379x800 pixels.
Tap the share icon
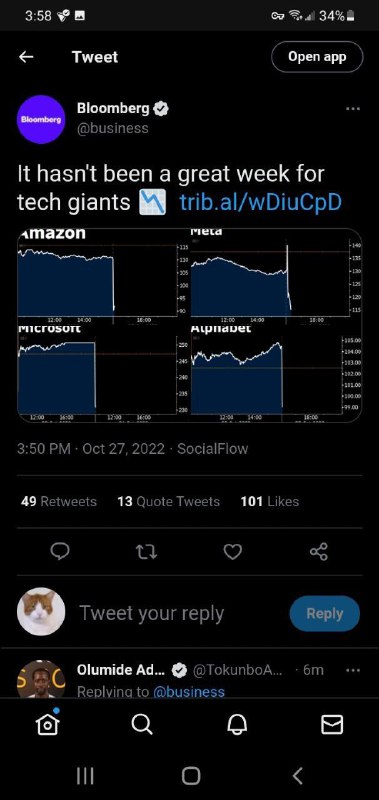coord(319,552)
